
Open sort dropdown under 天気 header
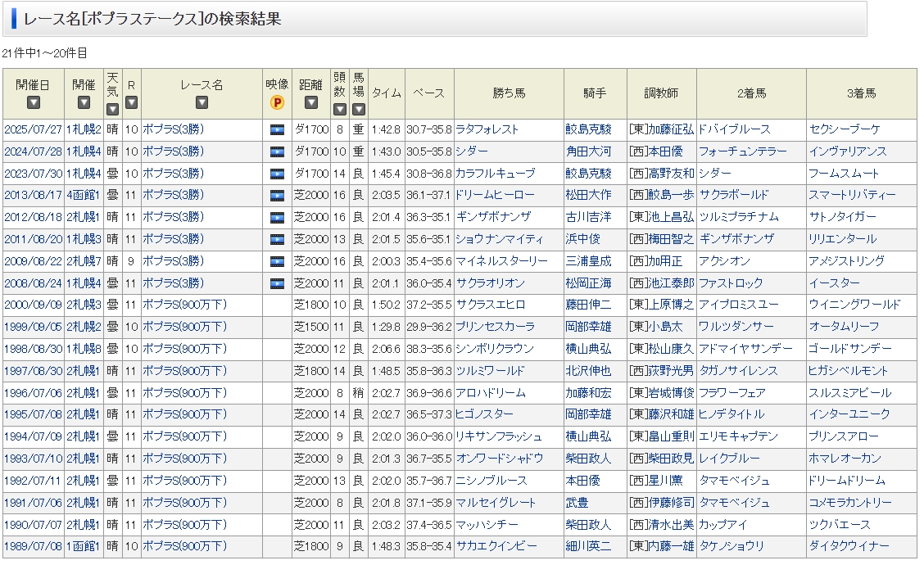112,109
